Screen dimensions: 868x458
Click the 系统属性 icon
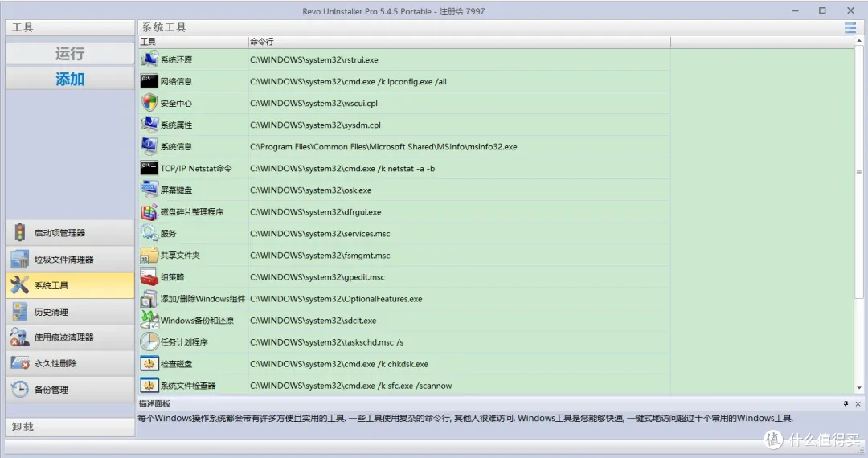pyautogui.click(x=149, y=125)
